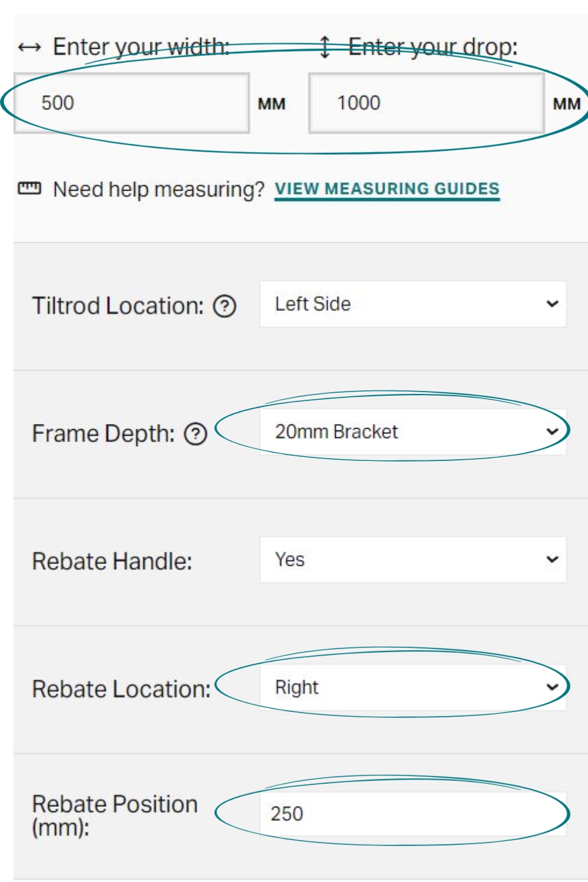This screenshot has height=882, width=588.
Task: Click the chevron arrow of Tiltrod Location select
Action: (552, 304)
